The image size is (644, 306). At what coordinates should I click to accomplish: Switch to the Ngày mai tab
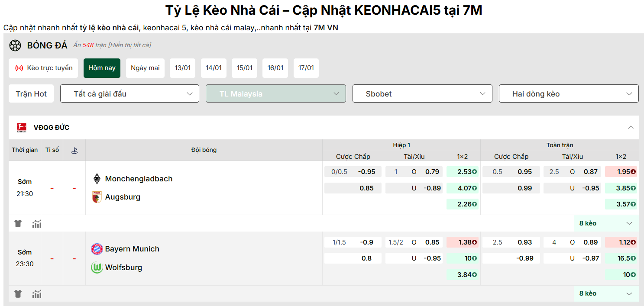pos(145,68)
